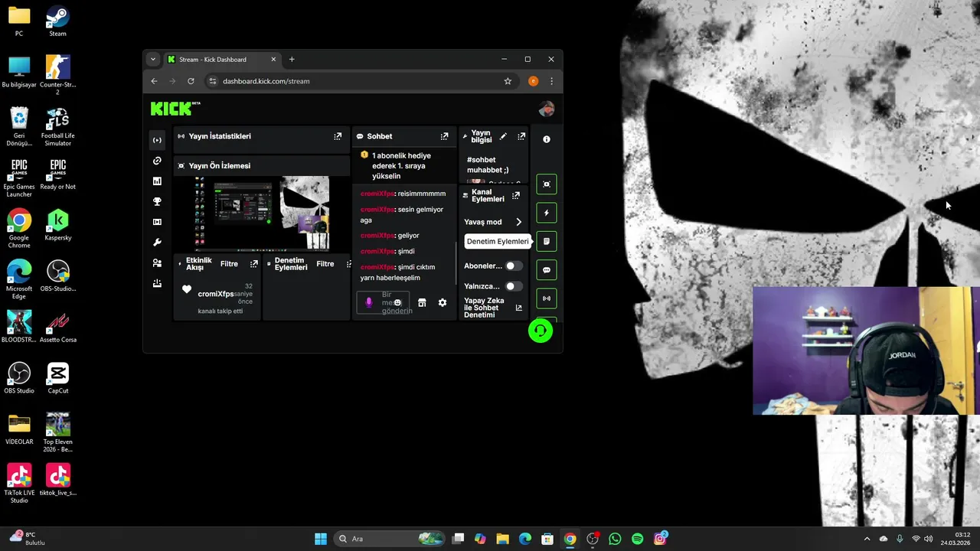Reload the Kick dashboard page
980x551 pixels.
[191, 81]
